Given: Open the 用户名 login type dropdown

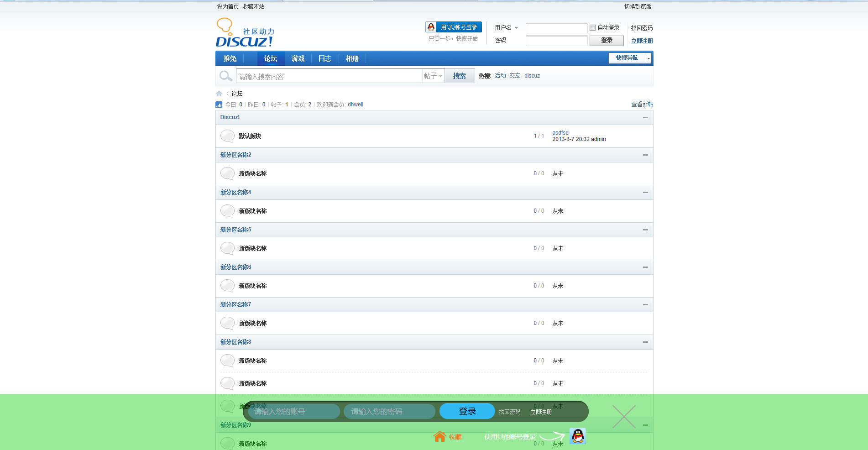Looking at the screenshot, I should click(507, 28).
